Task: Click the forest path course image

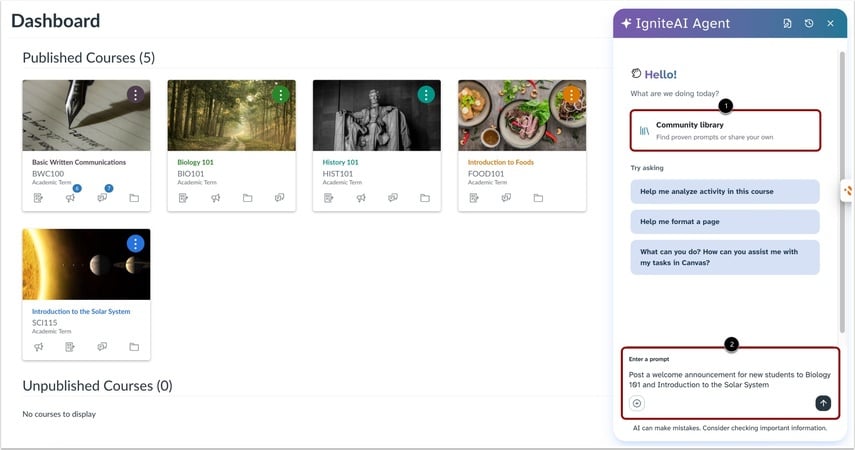Action: coord(232,116)
